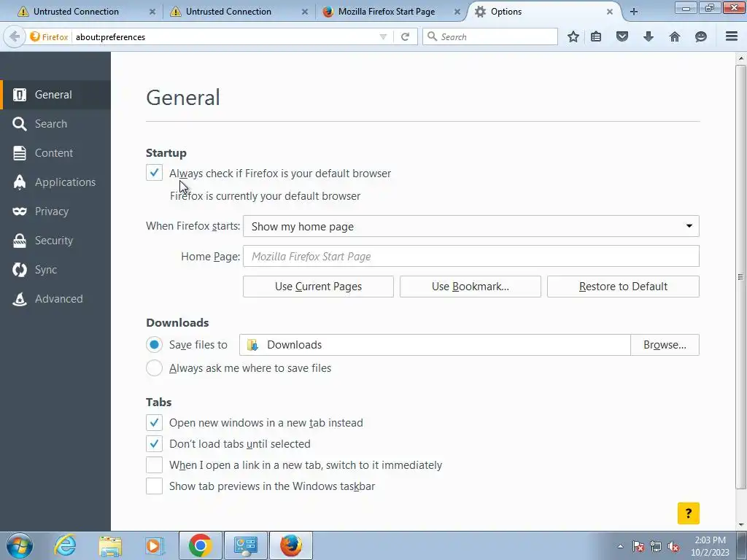
Task: Click the Downloads folder path field
Action: tap(435, 345)
